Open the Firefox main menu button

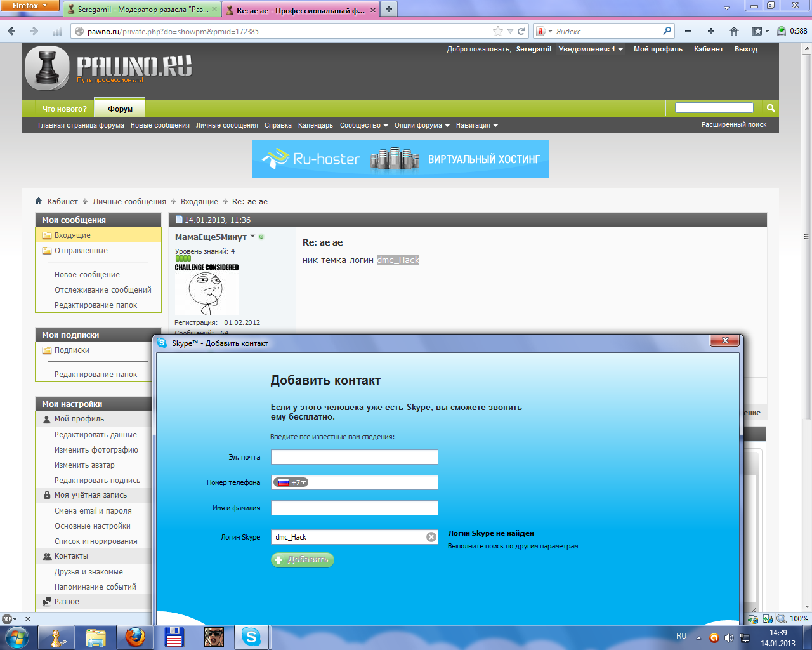[x=30, y=6]
